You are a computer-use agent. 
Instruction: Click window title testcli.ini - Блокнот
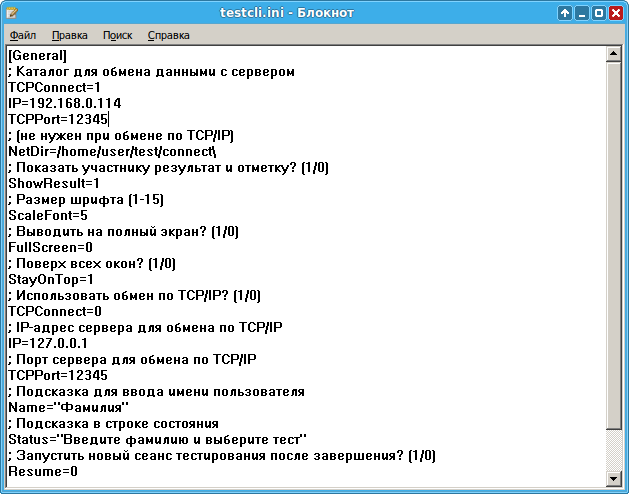[x=287, y=13]
